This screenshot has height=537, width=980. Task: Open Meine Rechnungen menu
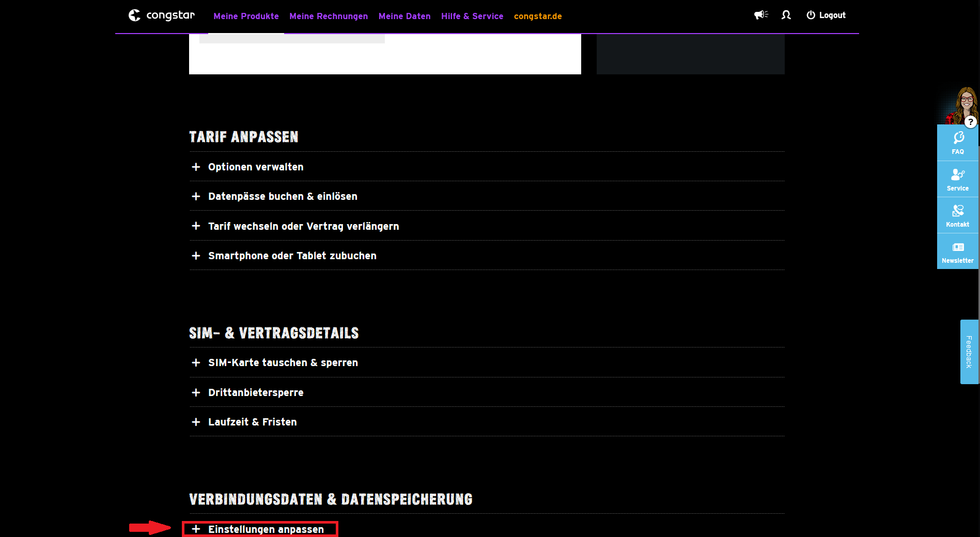point(329,16)
